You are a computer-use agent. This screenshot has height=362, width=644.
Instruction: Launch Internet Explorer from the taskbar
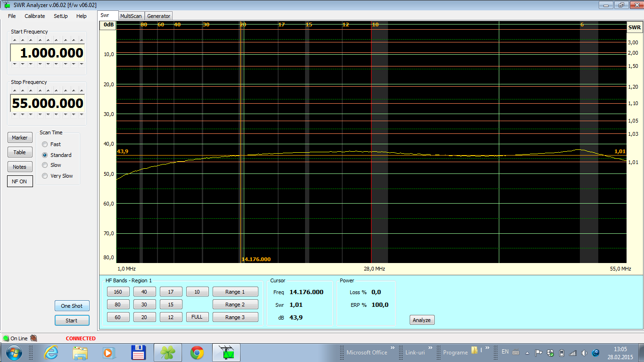point(51,353)
